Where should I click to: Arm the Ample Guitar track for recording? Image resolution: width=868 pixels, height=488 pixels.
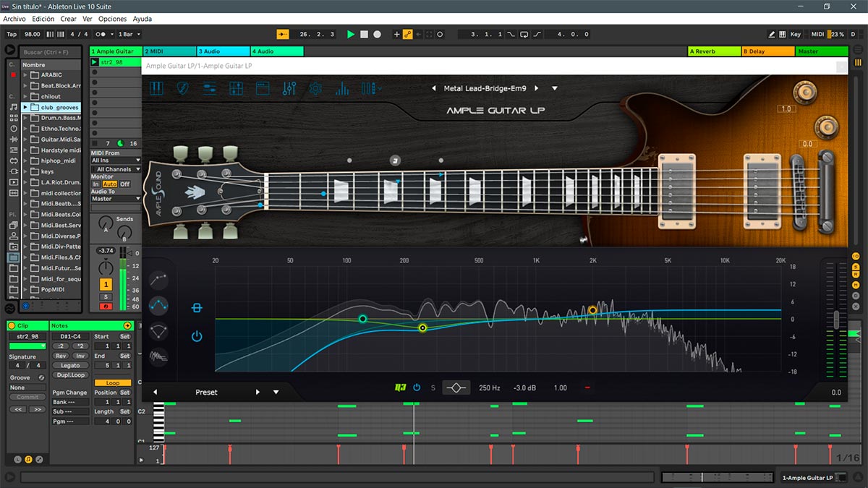[x=106, y=307]
